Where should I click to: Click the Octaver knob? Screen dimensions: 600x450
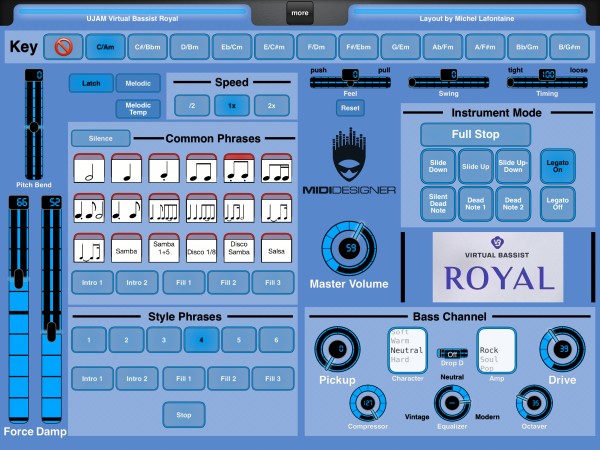coord(534,403)
